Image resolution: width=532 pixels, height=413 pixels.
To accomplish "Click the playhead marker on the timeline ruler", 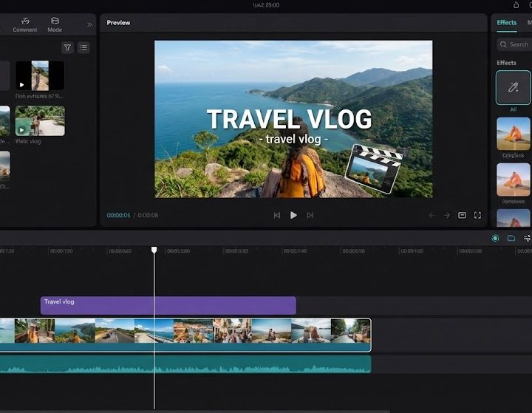I will [x=154, y=250].
